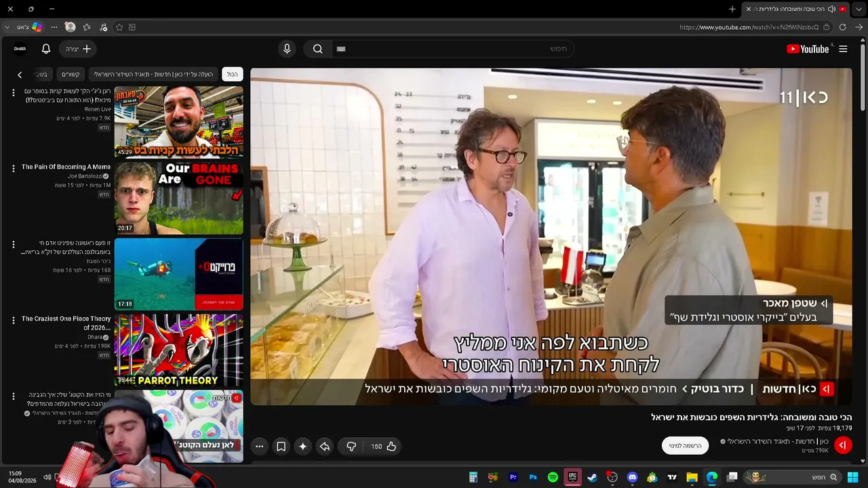Open options for the last Kan News sidebar video
The height and width of the screenshot is (488, 868).
coord(14,396)
